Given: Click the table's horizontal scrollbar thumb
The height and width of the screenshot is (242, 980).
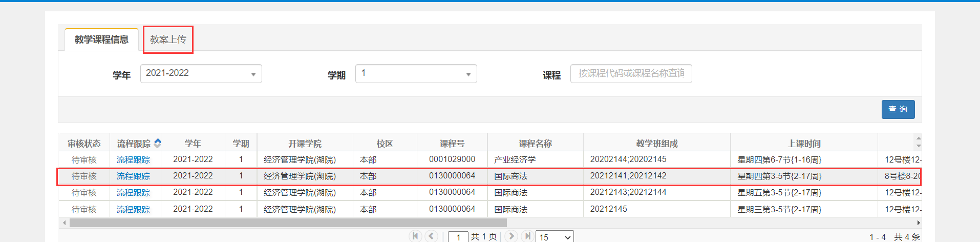Looking at the screenshot, I should coord(288,223).
